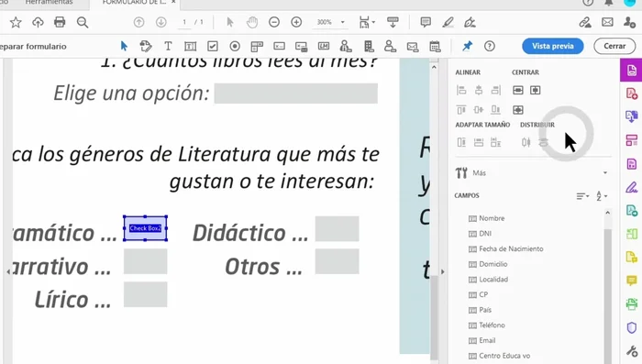Click the Campos list vertical scrollbar

click(607, 295)
